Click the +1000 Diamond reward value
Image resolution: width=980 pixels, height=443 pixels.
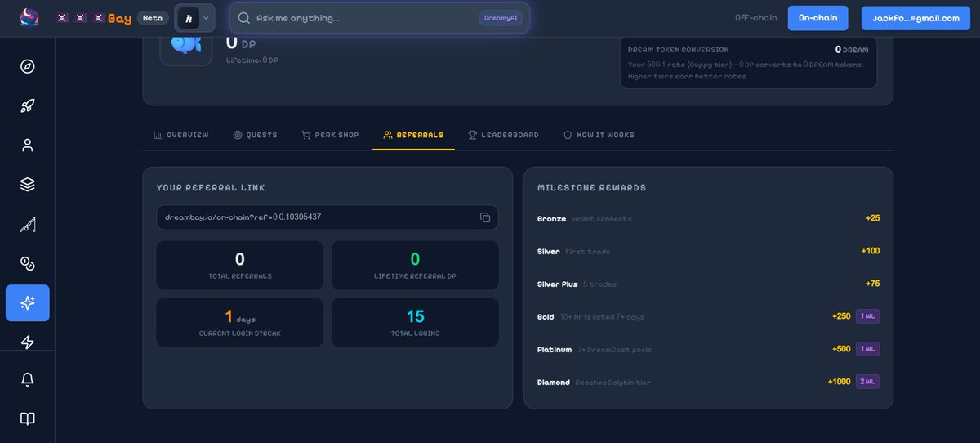click(839, 382)
